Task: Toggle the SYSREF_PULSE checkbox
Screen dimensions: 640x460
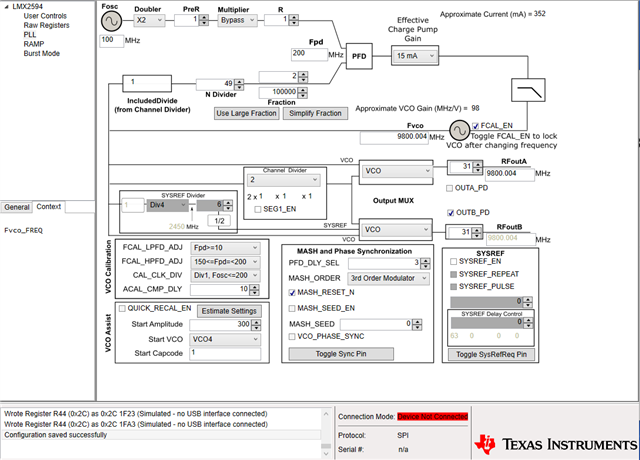Action: (453, 287)
